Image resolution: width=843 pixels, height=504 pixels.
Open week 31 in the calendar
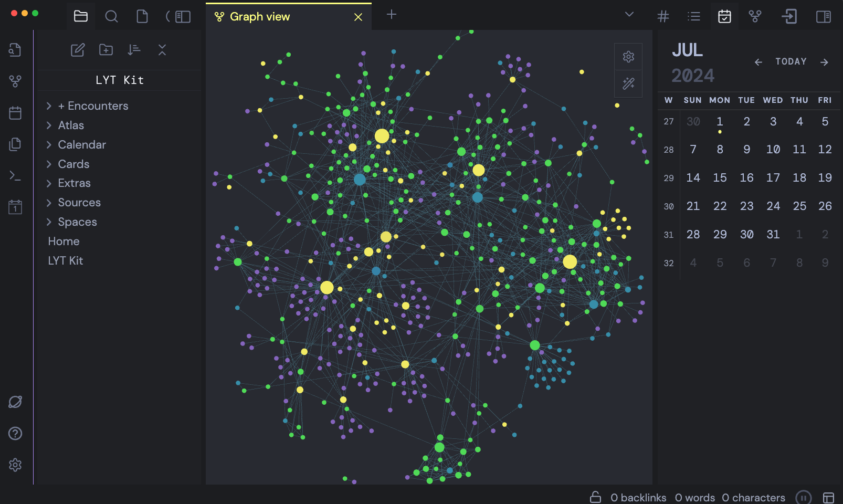pyautogui.click(x=668, y=235)
